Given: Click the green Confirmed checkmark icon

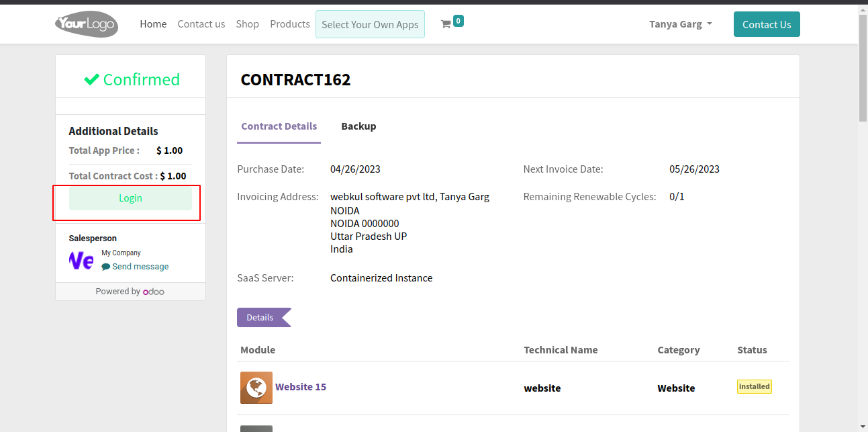Looking at the screenshot, I should 92,79.
